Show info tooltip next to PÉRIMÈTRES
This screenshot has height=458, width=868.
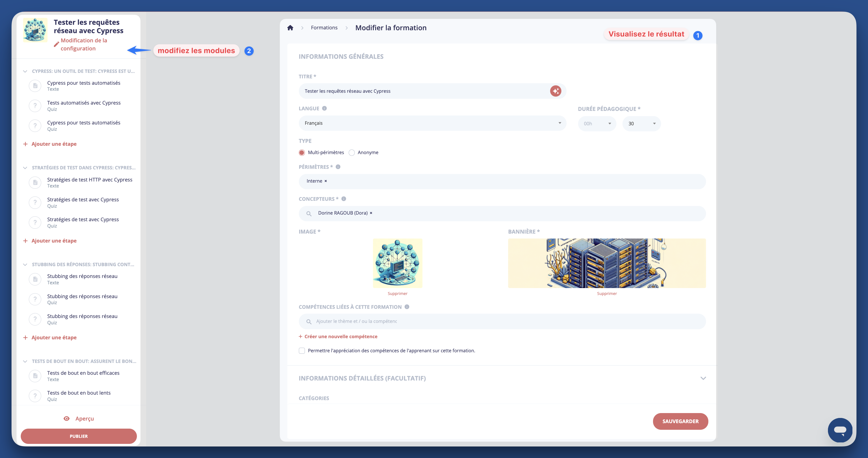coord(338,167)
